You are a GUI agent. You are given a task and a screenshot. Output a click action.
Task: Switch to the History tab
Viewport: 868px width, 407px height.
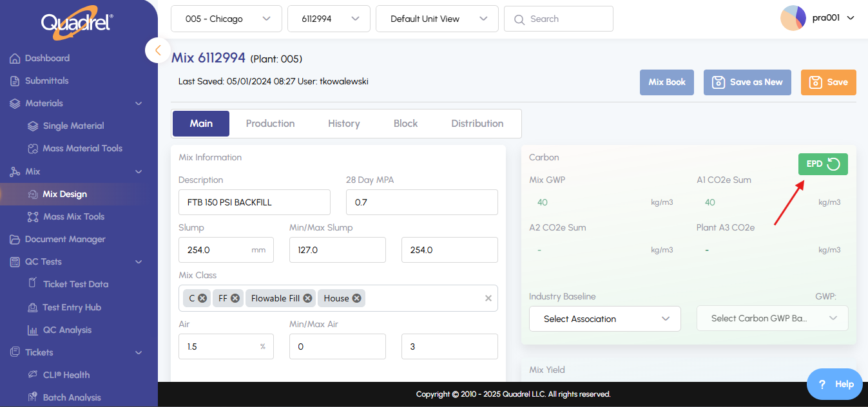coord(343,124)
